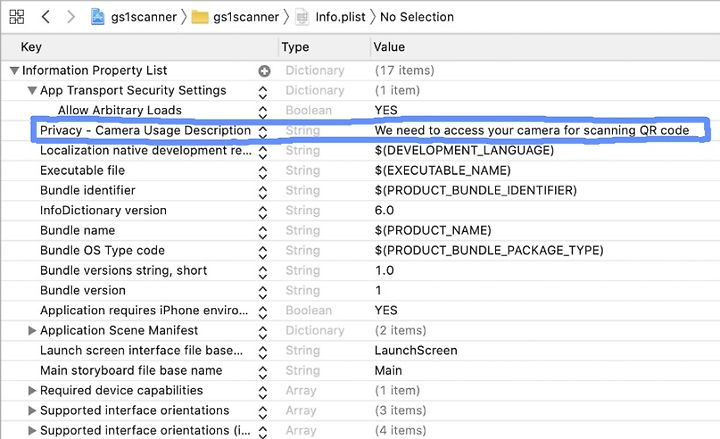This screenshot has height=439, width=720.
Task: Select the Main storyboard file base name row
Action: click(360, 370)
